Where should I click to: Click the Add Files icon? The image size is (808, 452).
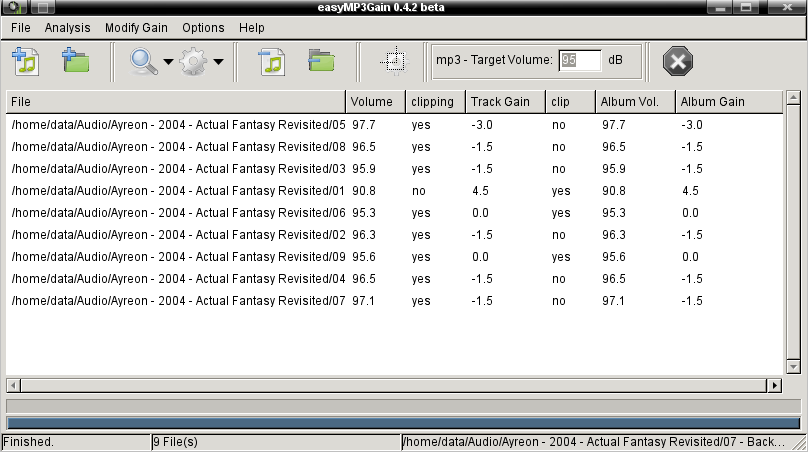tap(26, 61)
